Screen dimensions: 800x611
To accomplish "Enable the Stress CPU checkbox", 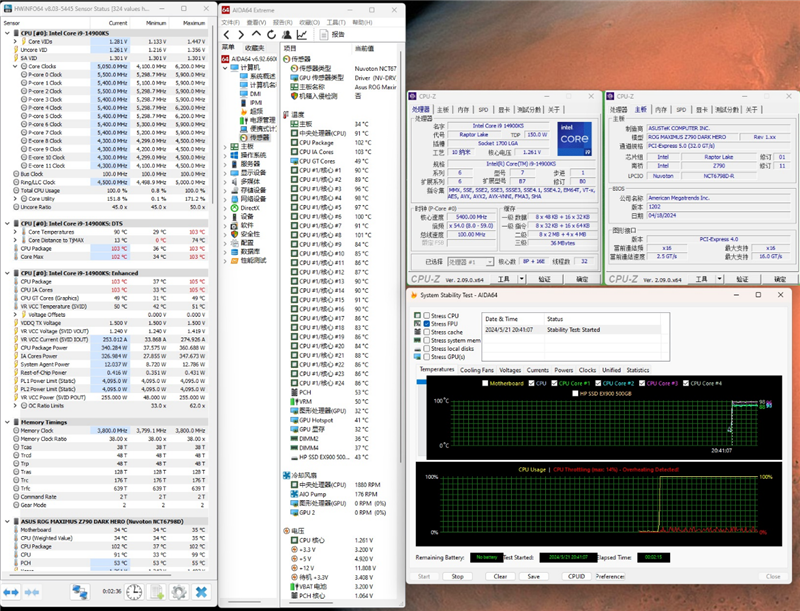I will 425,315.
